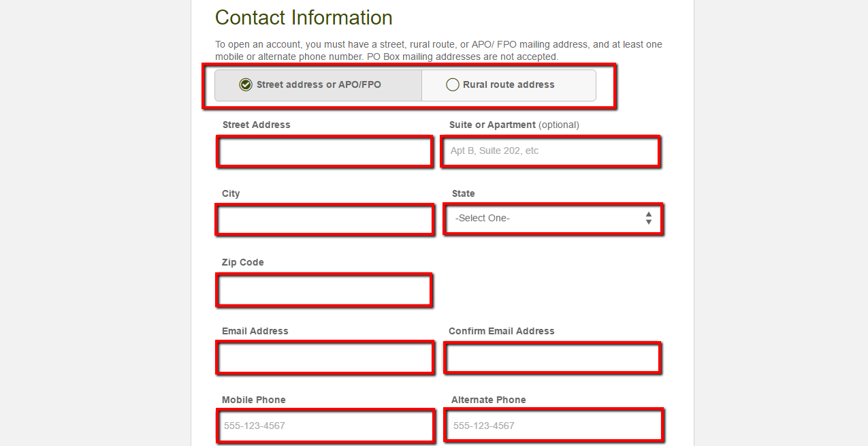Viewport: 868px width, 446px height.
Task: Click inside the City text box
Action: click(x=325, y=220)
